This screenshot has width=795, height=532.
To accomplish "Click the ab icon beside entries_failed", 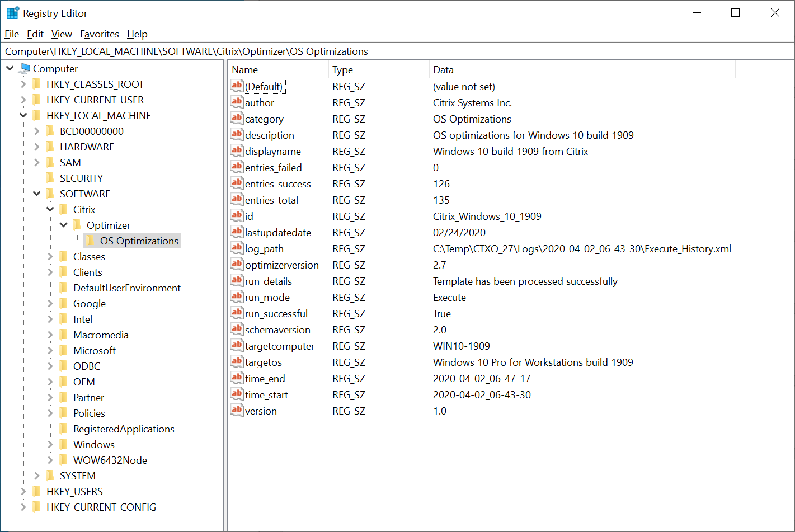I will tap(237, 167).
